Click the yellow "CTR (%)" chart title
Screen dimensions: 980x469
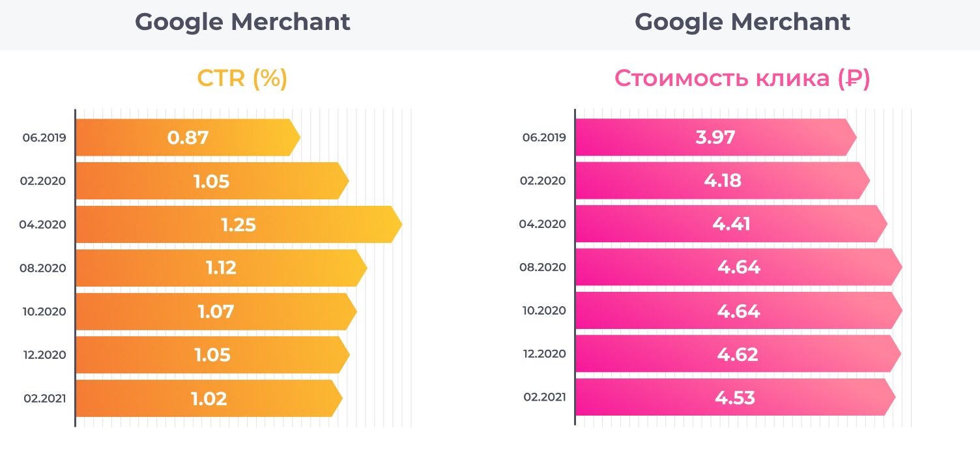pyautogui.click(x=242, y=79)
